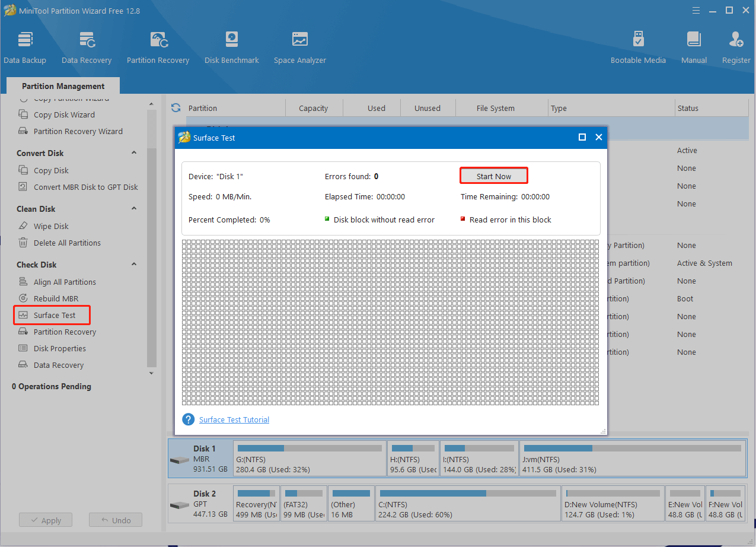Open the hamburger menu in title bar
This screenshot has width=756, height=547.
[x=697, y=10]
